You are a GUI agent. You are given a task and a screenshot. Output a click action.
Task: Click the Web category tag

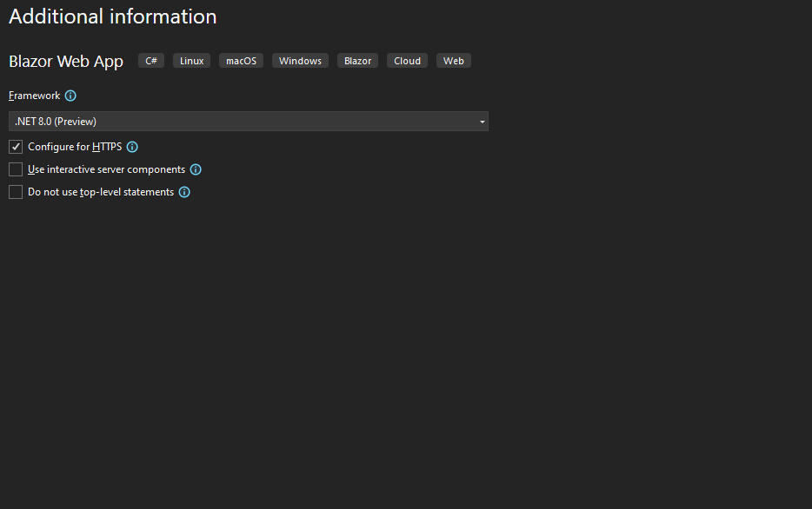coord(453,60)
